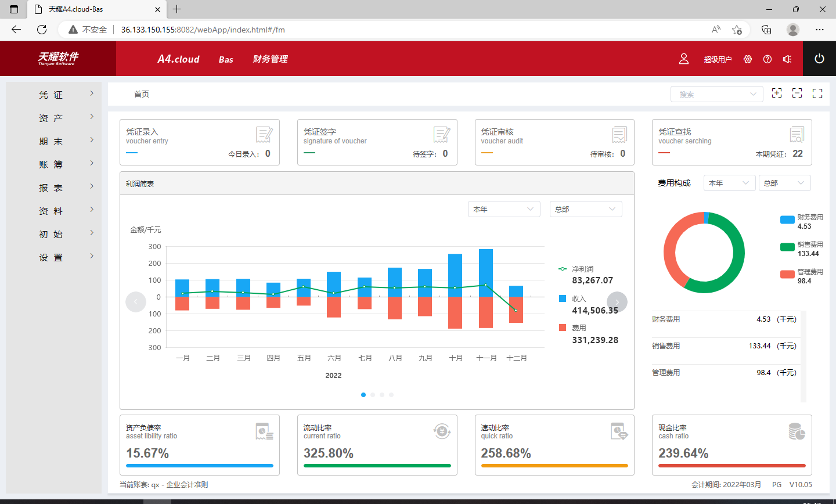Open a new browser tab
This screenshot has height=504, width=836.
[177, 9]
